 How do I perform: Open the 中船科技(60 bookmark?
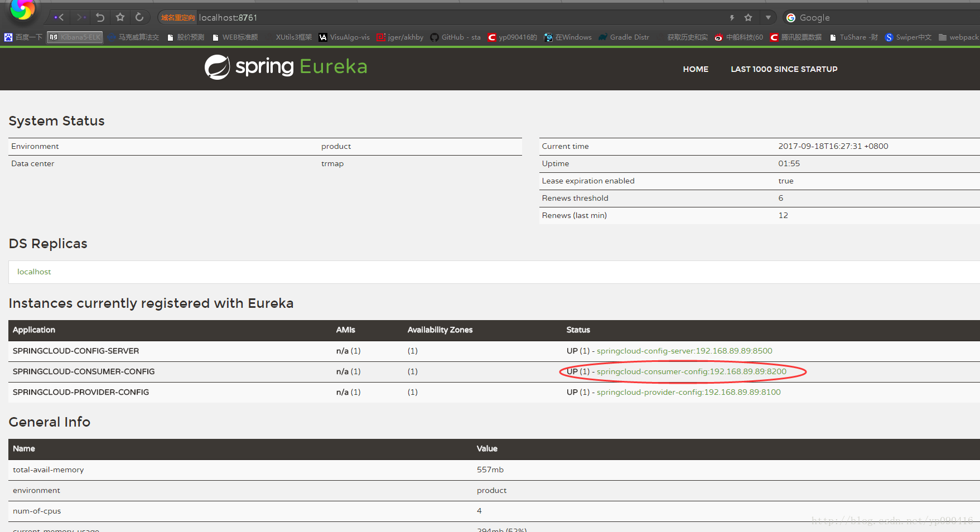(x=738, y=37)
